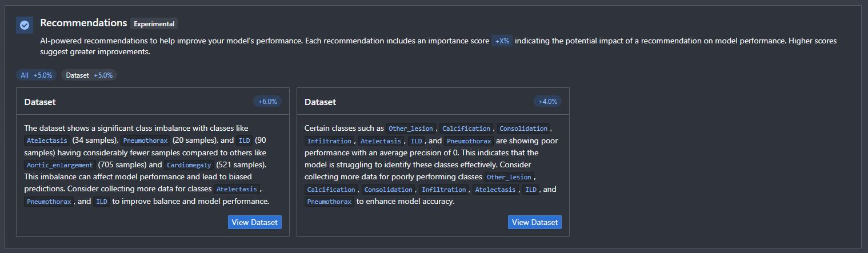
Task: Open View Dataset in the +4.0% card
Action: pyautogui.click(x=535, y=222)
